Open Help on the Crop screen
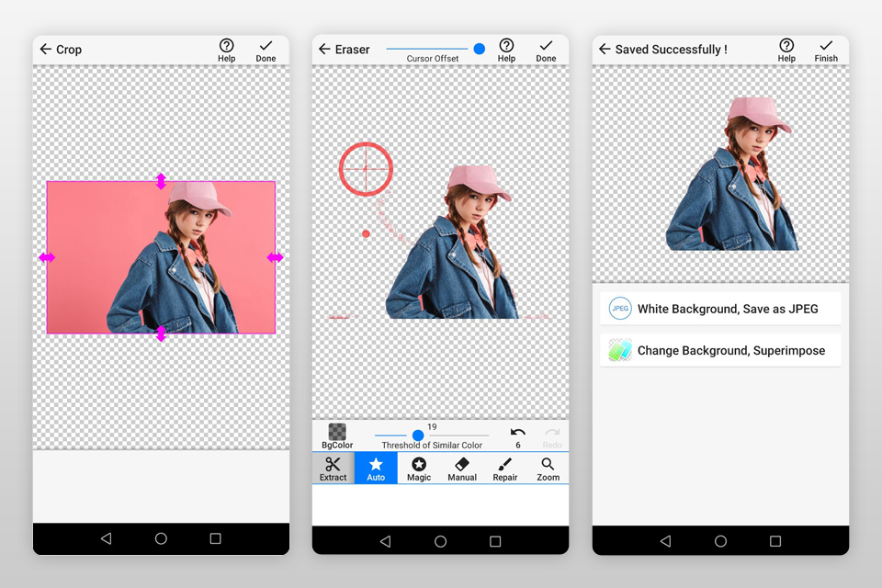This screenshot has width=882, height=588. tap(226, 50)
